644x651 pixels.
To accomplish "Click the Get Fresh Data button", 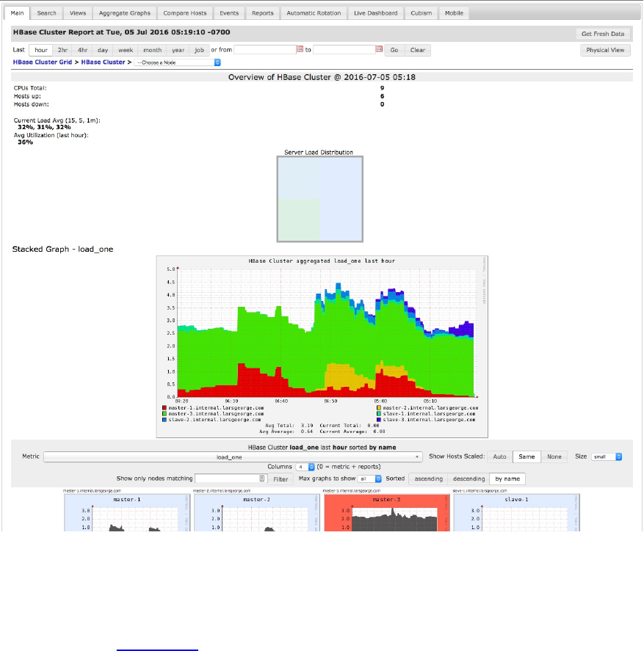I will tap(603, 34).
